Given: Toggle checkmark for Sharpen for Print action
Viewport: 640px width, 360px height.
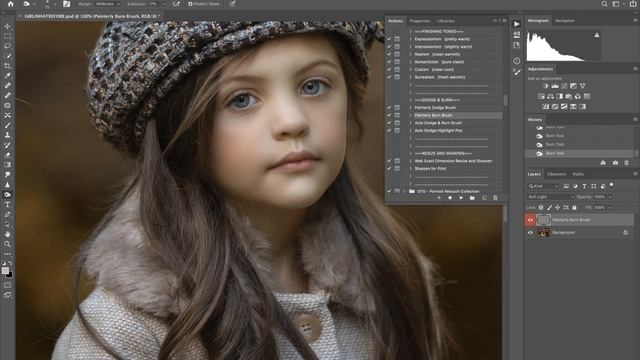Looking at the screenshot, I should coord(389,169).
